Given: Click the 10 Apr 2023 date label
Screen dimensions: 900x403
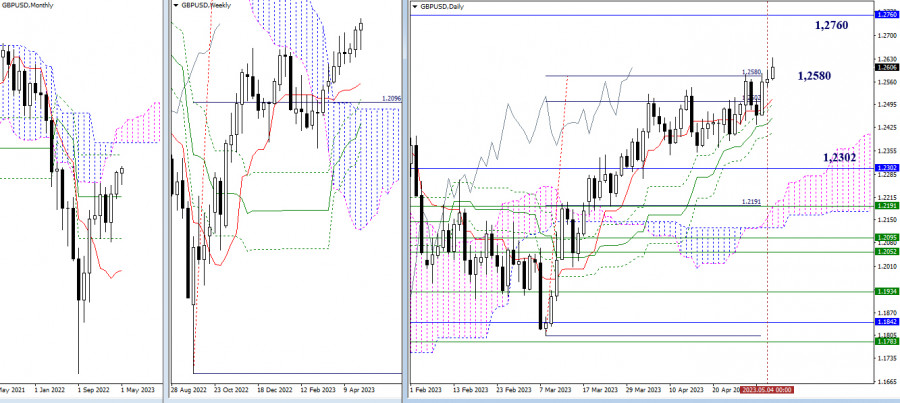Looking at the screenshot, I should [x=686, y=389].
